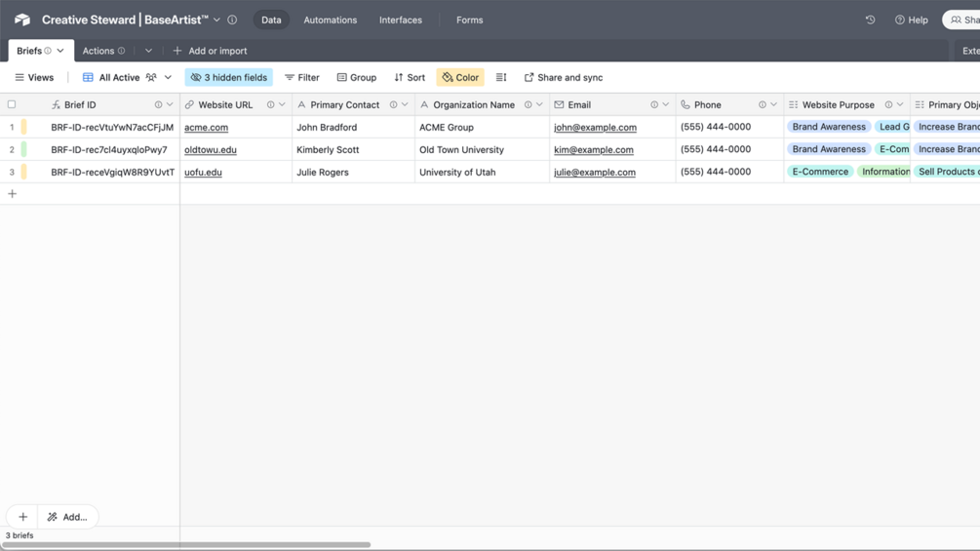Open the Automations tab
The height and width of the screenshot is (551, 980).
[330, 20]
